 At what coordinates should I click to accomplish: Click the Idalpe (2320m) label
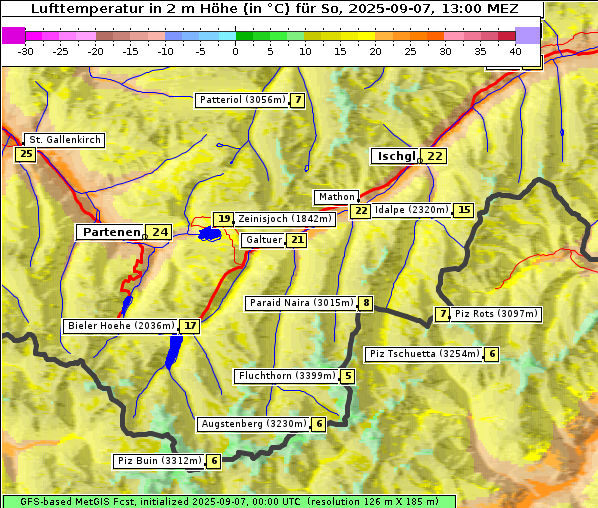(x=412, y=210)
